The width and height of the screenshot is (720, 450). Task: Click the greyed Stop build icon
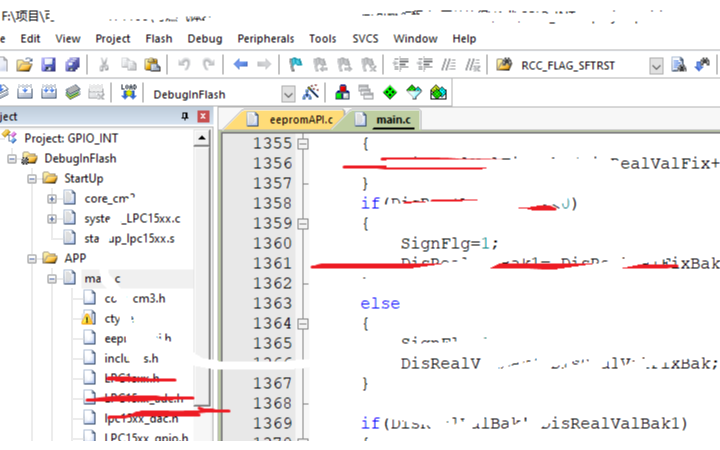click(x=96, y=93)
